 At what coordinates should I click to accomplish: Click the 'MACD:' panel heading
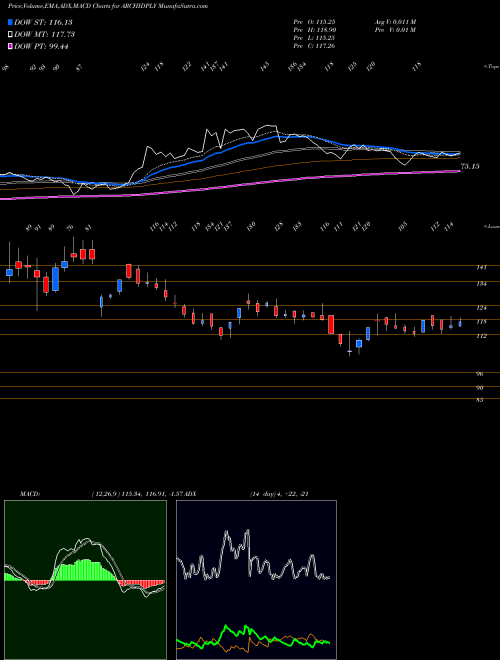point(30,494)
